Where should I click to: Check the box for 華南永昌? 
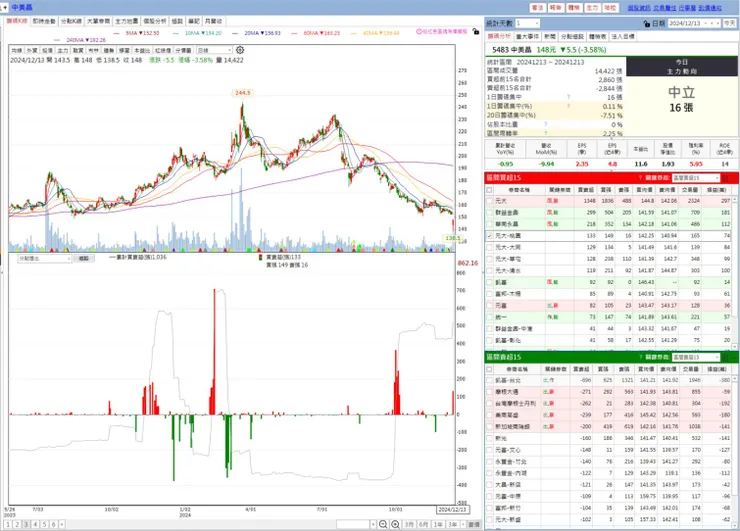[x=489, y=224]
